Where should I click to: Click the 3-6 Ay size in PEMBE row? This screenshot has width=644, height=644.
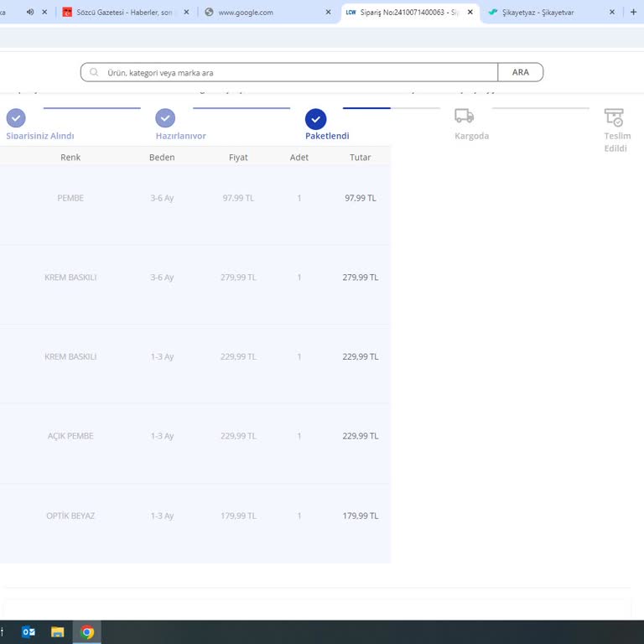coord(162,198)
